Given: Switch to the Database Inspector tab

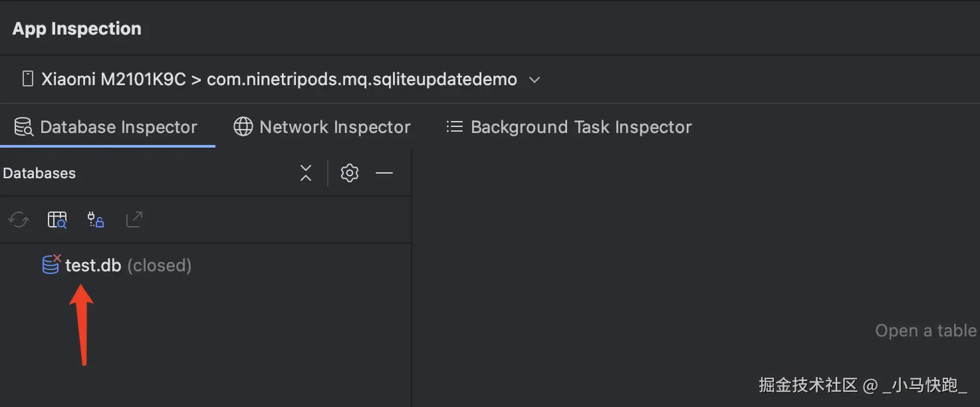Looking at the screenshot, I should point(106,127).
